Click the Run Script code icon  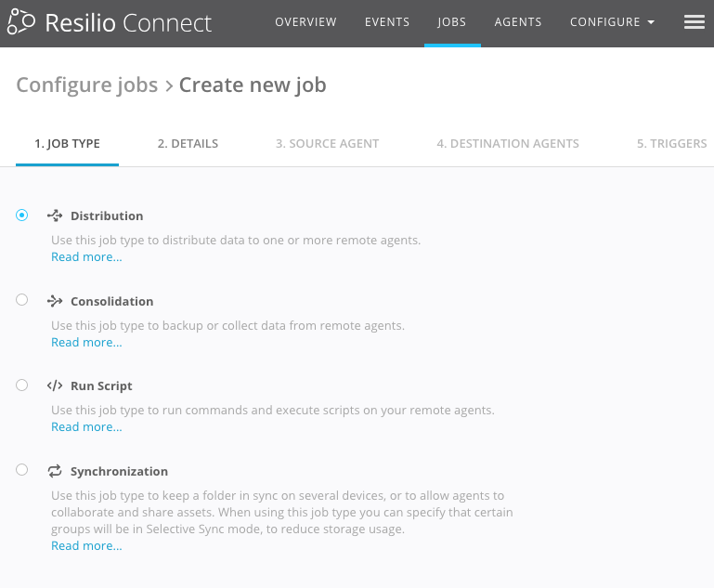55,385
